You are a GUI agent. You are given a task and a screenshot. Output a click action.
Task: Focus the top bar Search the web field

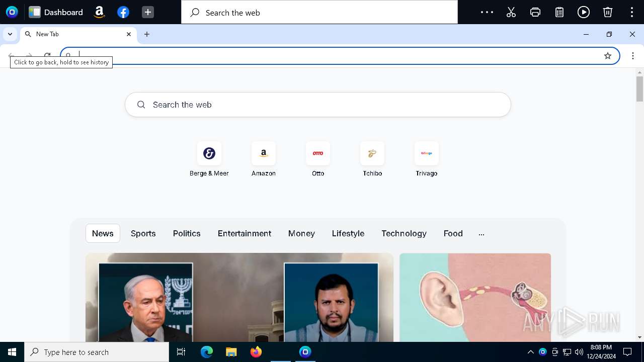click(319, 12)
